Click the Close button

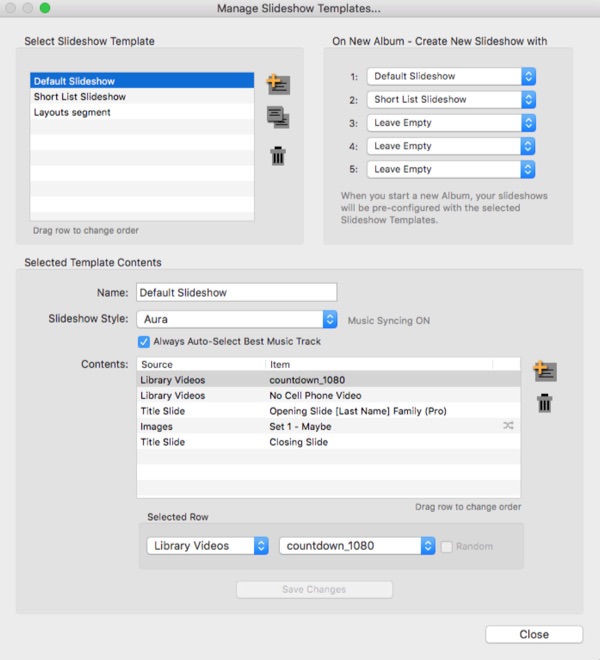coord(533,634)
